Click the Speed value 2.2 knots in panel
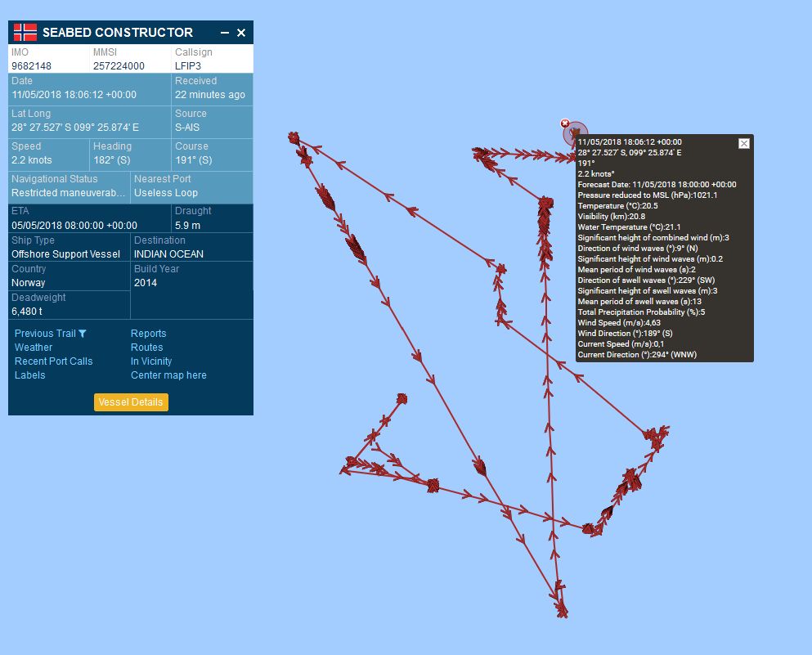This screenshot has width=812, height=655. [32, 160]
